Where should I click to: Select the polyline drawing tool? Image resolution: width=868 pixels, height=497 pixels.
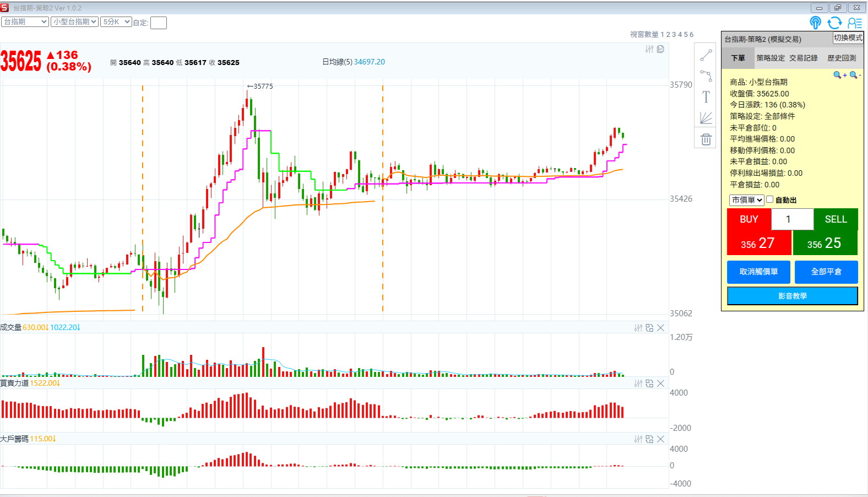(706, 75)
